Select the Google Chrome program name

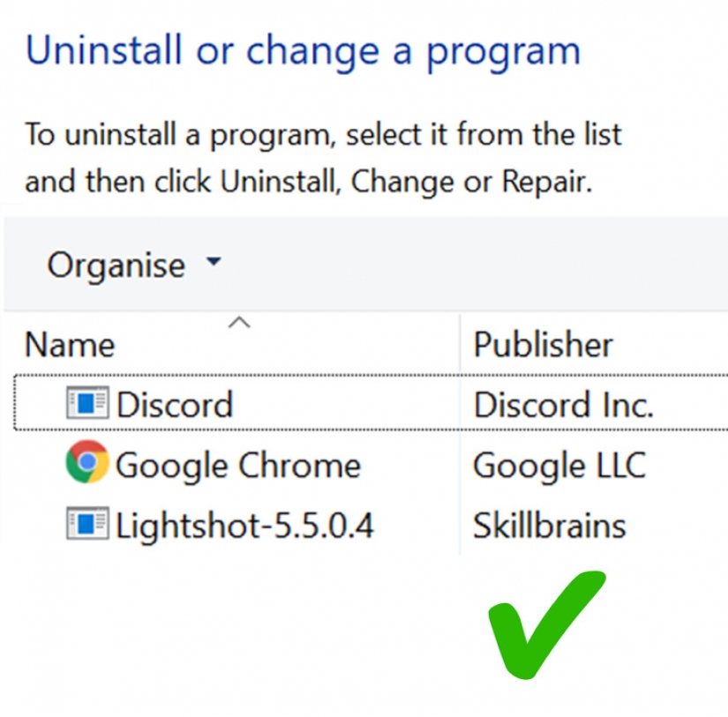[238, 466]
